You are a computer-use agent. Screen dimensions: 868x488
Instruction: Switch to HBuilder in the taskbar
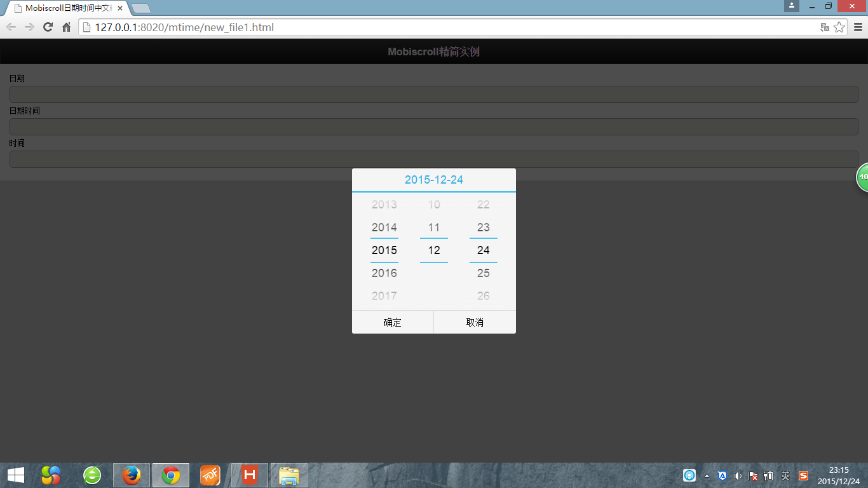[250, 475]
